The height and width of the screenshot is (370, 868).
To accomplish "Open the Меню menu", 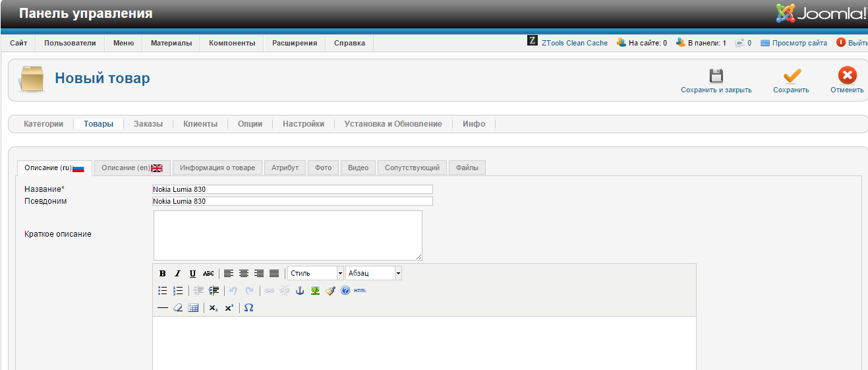I will (123, 43).
